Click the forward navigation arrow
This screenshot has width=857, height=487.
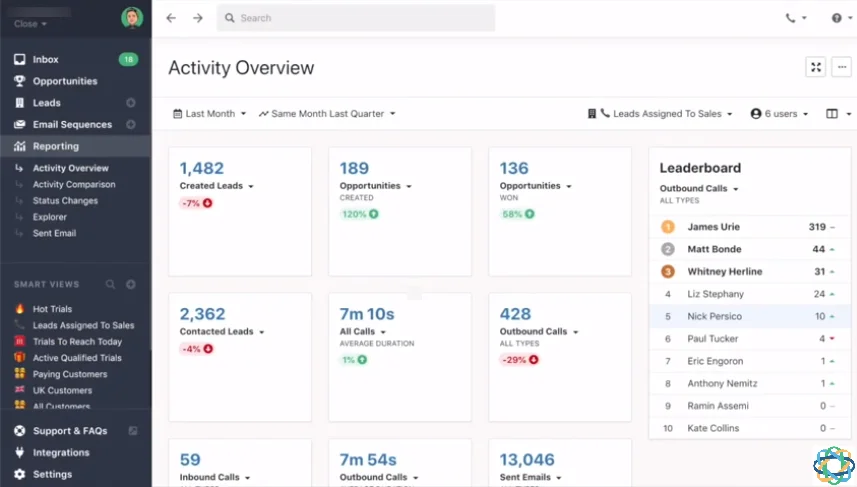[x=198, y=18]
